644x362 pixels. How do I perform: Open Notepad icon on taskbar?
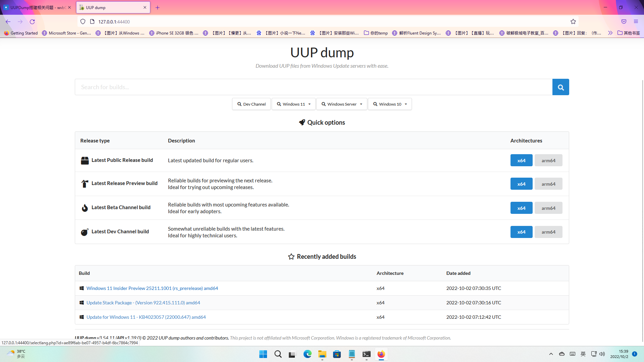click(x=352, y=354)
